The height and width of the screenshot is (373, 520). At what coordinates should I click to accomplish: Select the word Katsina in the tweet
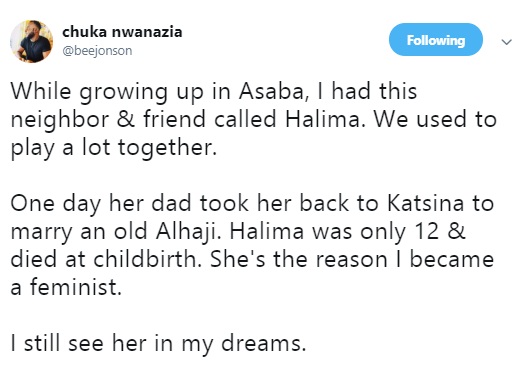tap(426, 203)
